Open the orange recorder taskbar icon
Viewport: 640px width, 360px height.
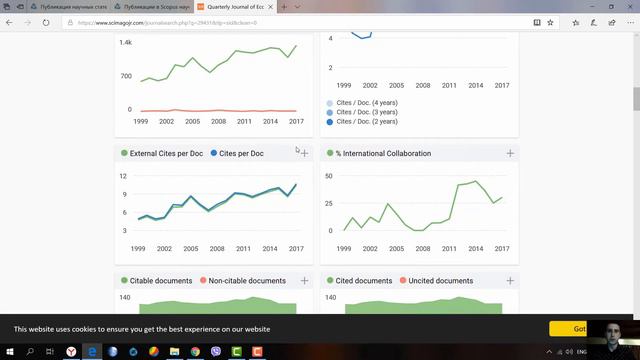pos(257,351)
